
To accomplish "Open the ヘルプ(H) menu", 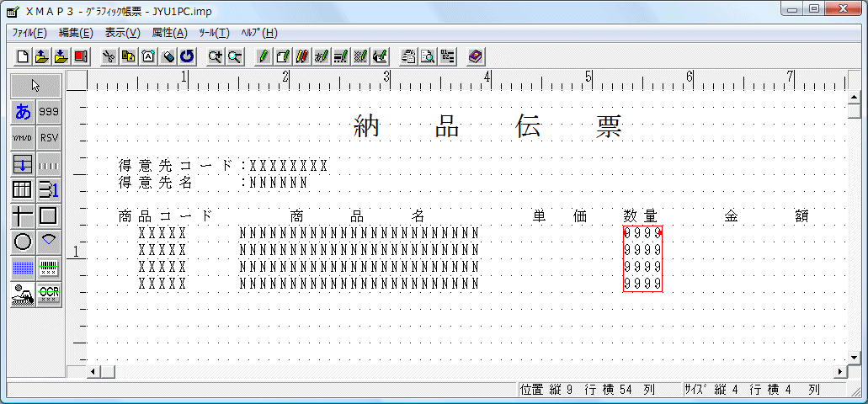I will [259, 33].
